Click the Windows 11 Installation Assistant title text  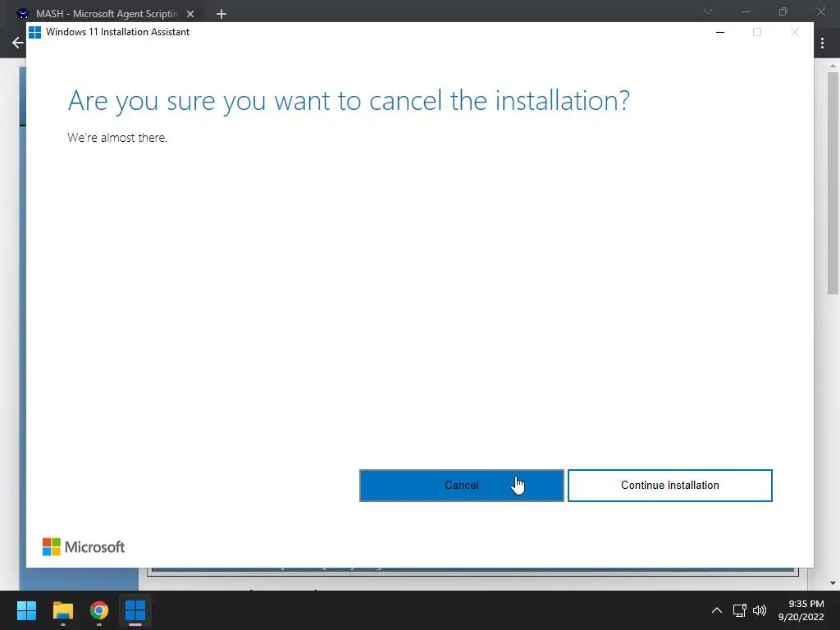pos(118,32)
